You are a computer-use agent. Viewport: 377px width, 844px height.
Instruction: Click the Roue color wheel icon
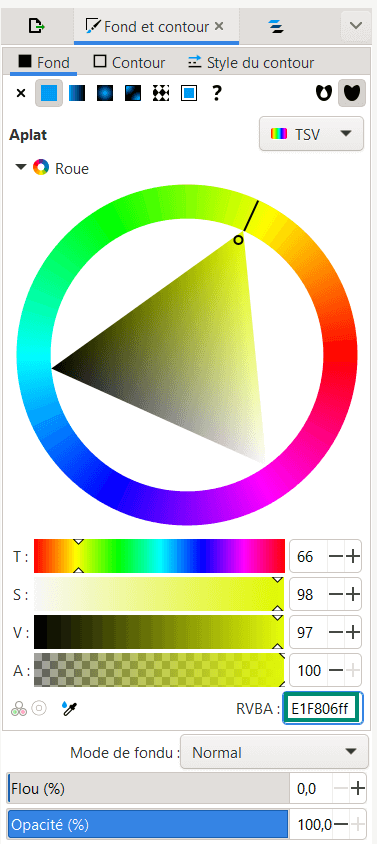tap(41, 168)
